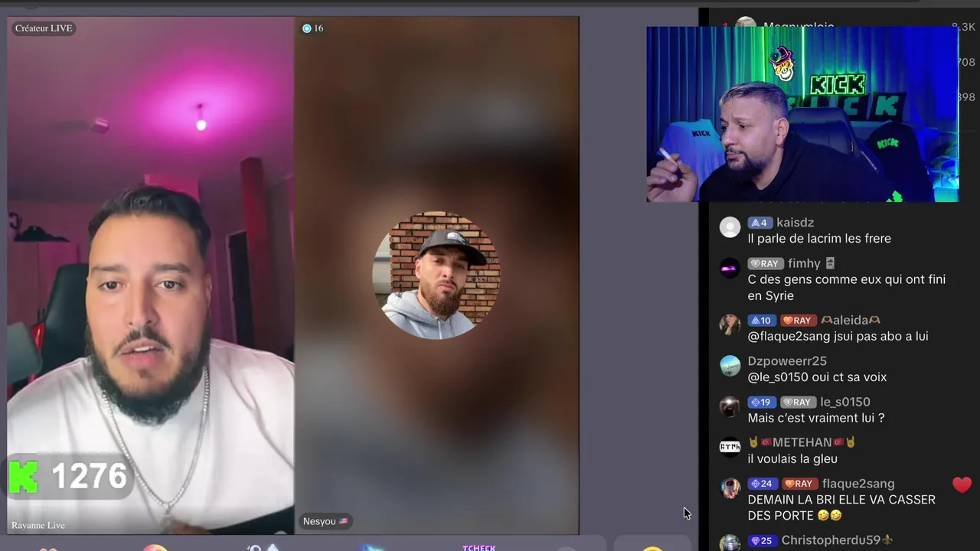Screen dimensions: 980x551
Task: Open the aleida username in chat
Action: [x=851, y=320]
